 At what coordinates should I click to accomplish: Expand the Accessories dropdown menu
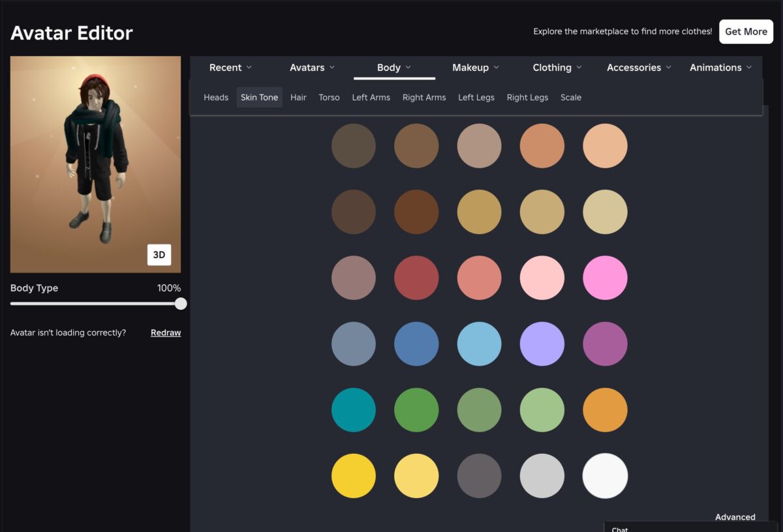(x=639, y=67)
